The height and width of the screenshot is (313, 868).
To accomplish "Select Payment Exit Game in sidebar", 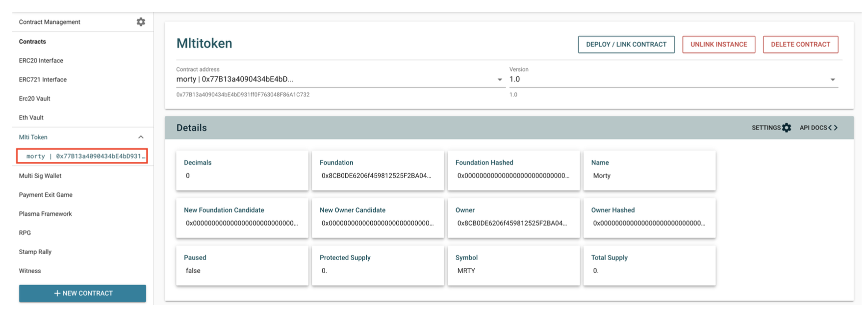I will click(46, 195).
